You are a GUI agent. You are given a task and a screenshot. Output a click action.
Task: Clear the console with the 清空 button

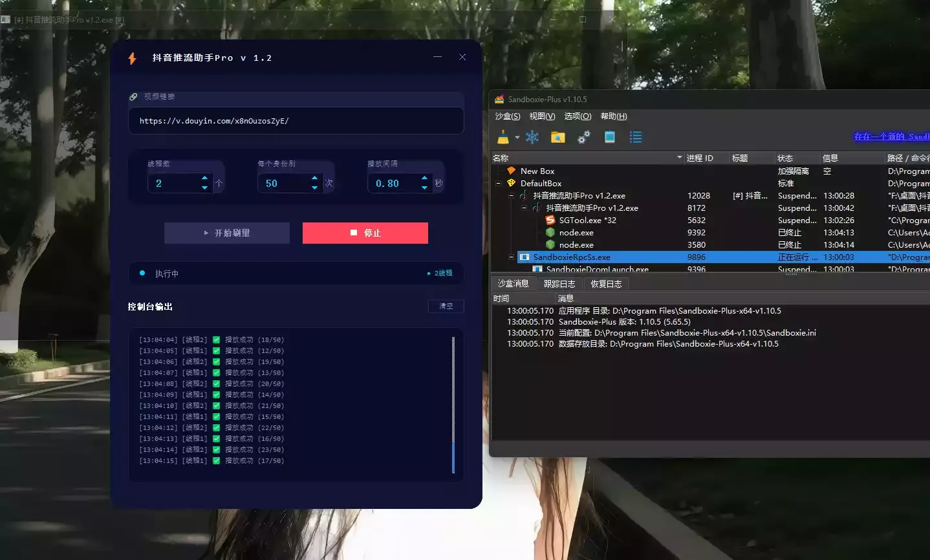point(446,307)
